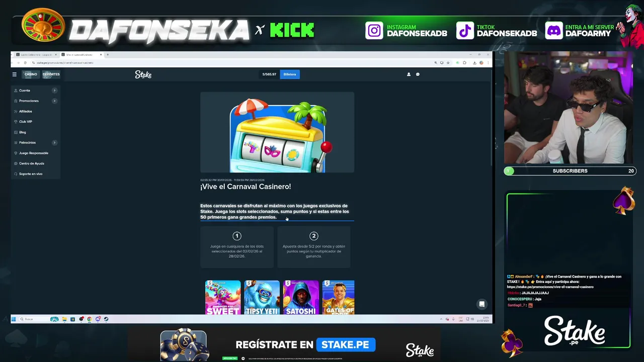
Task: Open Blog in the sidebar
Action: [x=22, y=132]
